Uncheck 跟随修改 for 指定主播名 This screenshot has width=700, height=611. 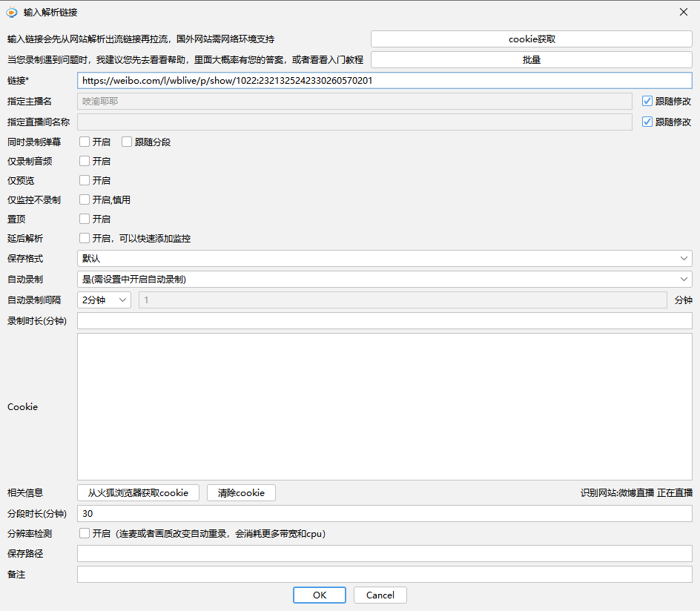point(647,101)
